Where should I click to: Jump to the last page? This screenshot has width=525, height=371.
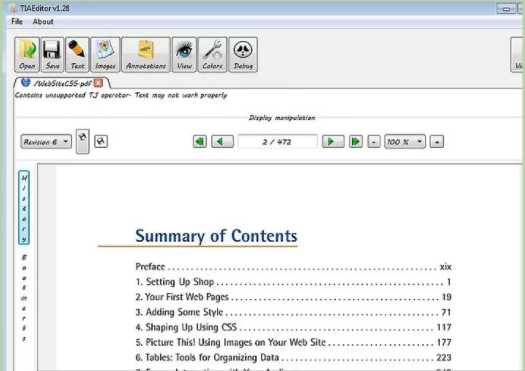(356, 142)
